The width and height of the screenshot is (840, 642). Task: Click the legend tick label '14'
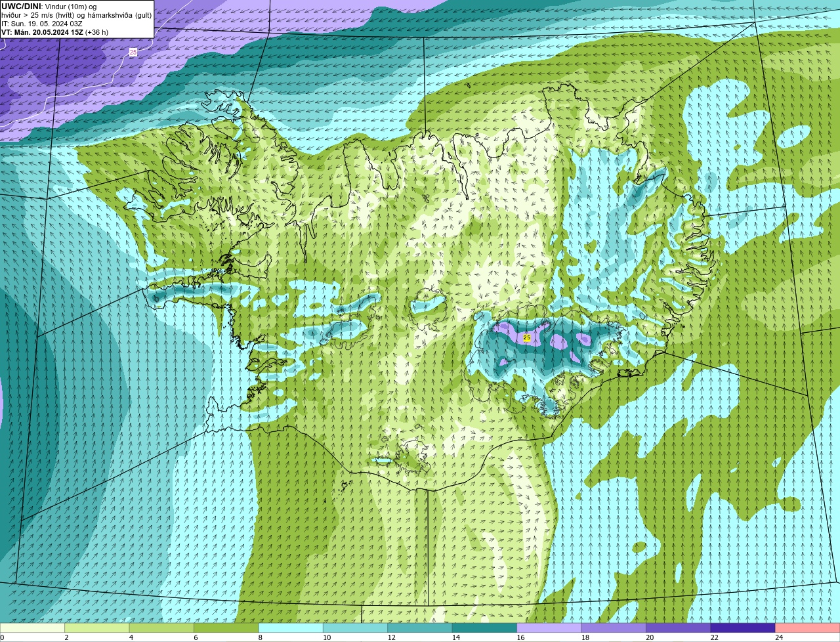pos(456,637)
